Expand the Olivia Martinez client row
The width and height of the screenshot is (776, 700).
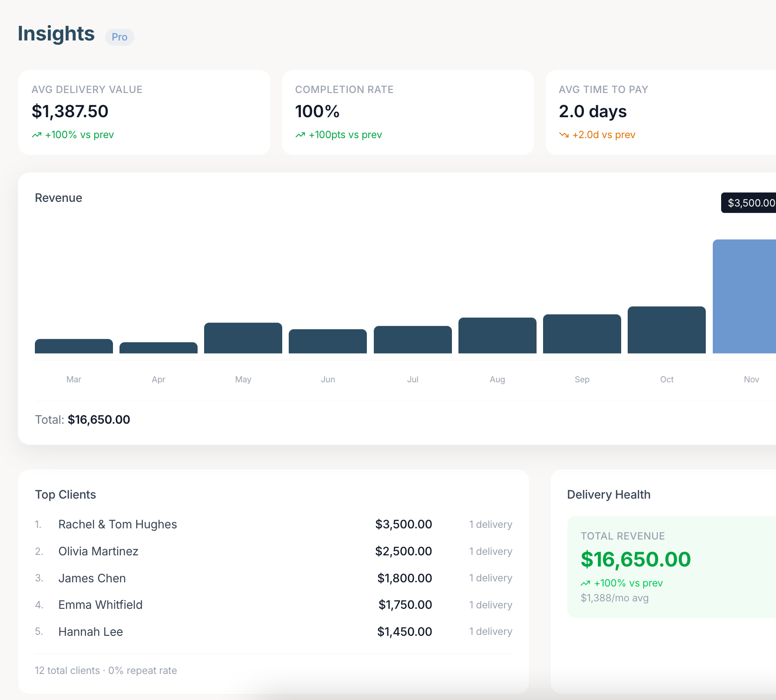98,551
